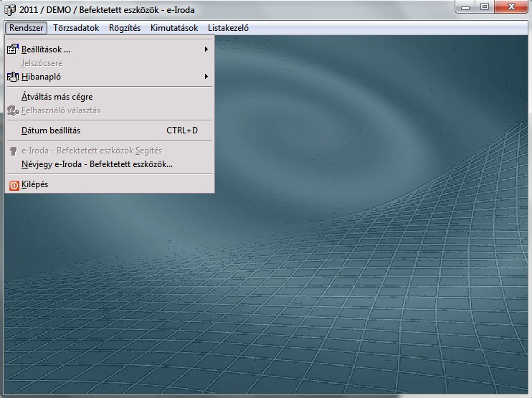This screenshot has height=398, width=532.
Task: Click the Segítés help icon
Action: (13, 151)
